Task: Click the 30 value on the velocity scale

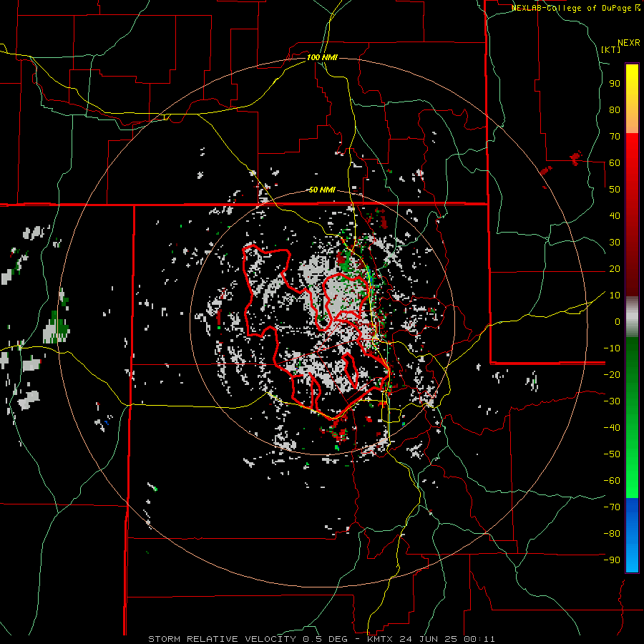Action: coord(615,243)
